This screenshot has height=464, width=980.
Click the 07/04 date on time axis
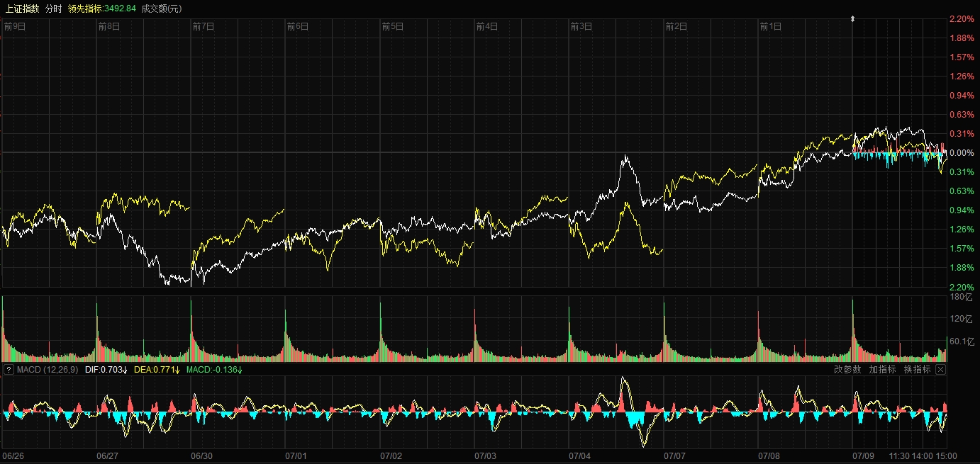(x=579, y=456)
